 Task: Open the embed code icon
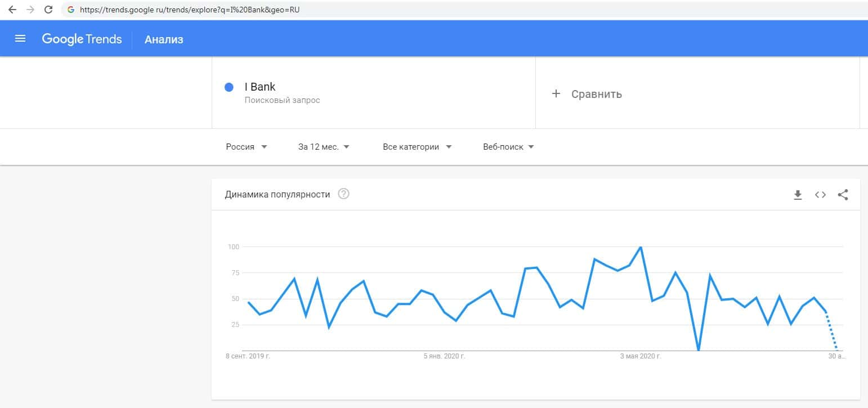click(820, 195)
